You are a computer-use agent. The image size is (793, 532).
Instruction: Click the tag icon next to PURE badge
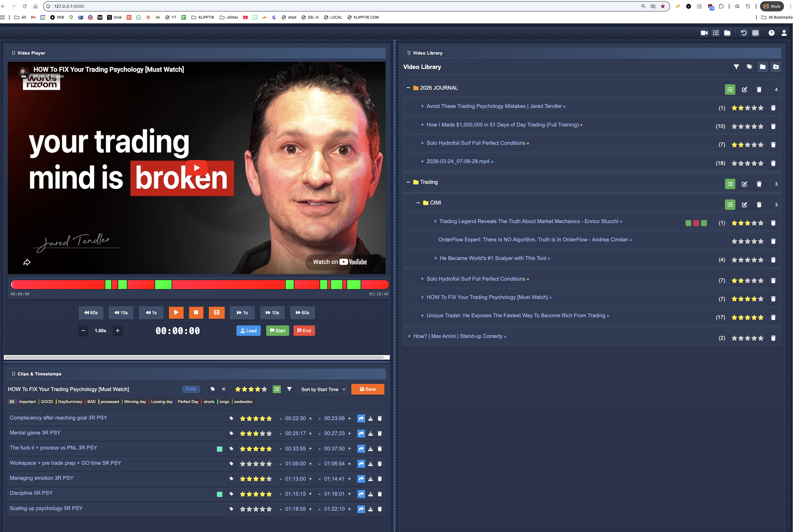tap(212, 389)
